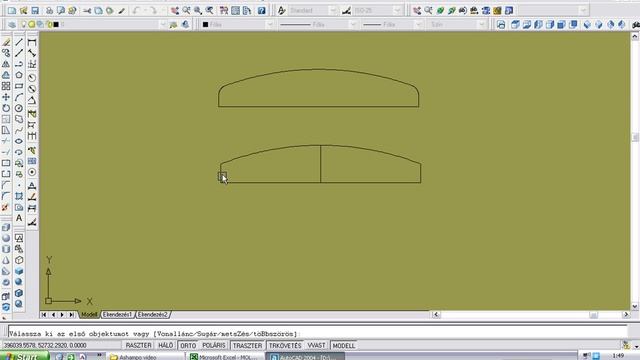Open Start menu on taskbar

[x=24, y=356]
